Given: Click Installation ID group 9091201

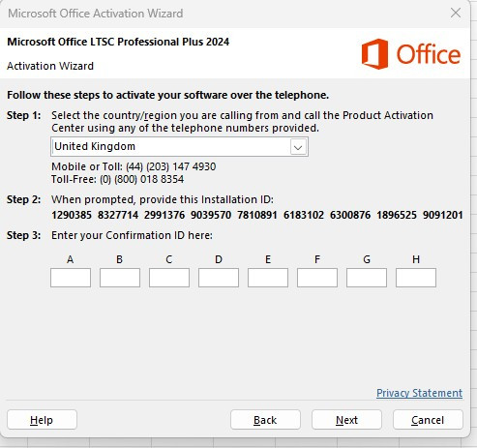Looking at the screenshot, I should coord(443,215).
